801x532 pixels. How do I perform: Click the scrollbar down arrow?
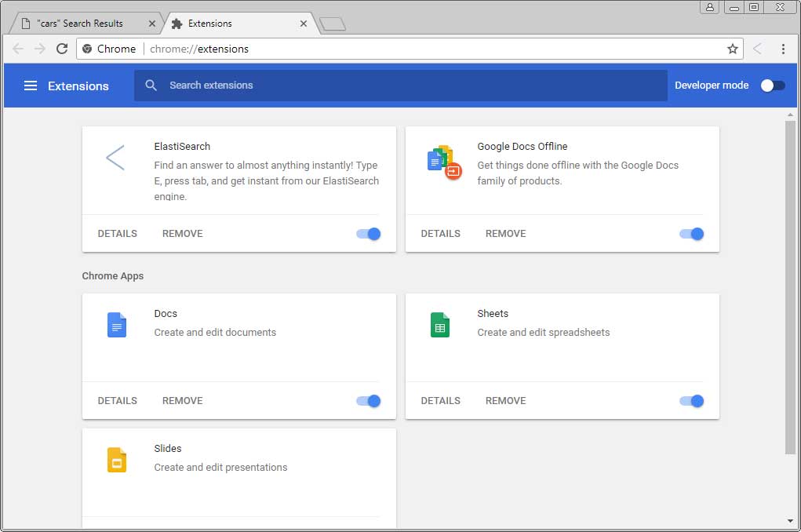(x=790, y=521)
